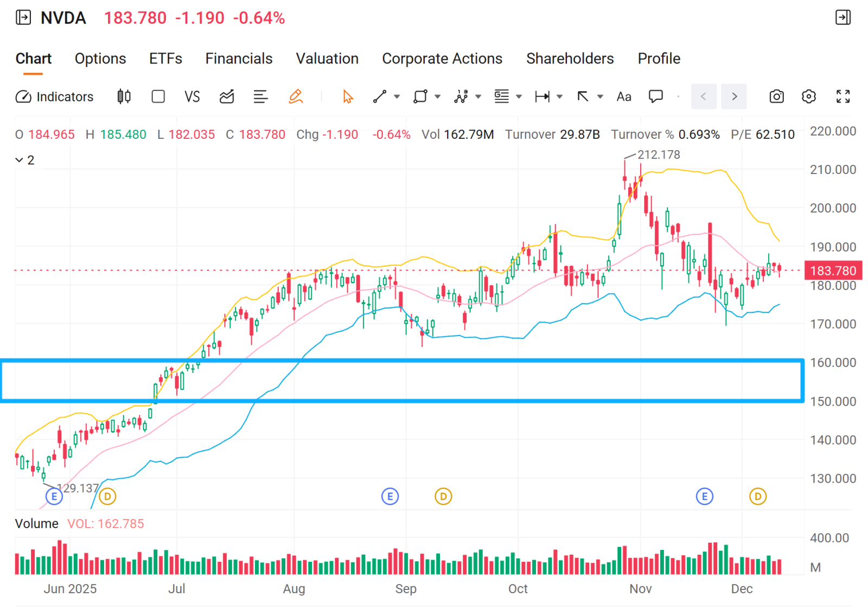The width and height of the screenshot is (868, 616).
Task: Select the arrow annotation tool
Action: [583, 97]
